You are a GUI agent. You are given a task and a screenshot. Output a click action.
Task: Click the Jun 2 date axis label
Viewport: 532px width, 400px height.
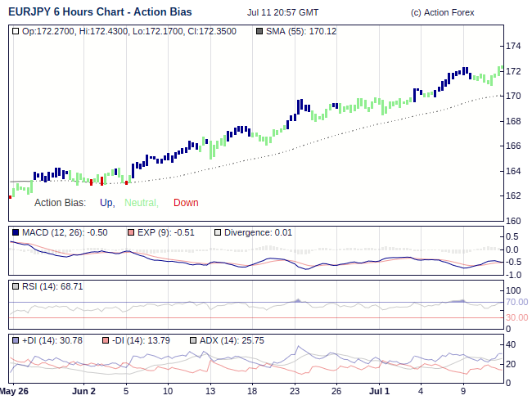(83, 391)
